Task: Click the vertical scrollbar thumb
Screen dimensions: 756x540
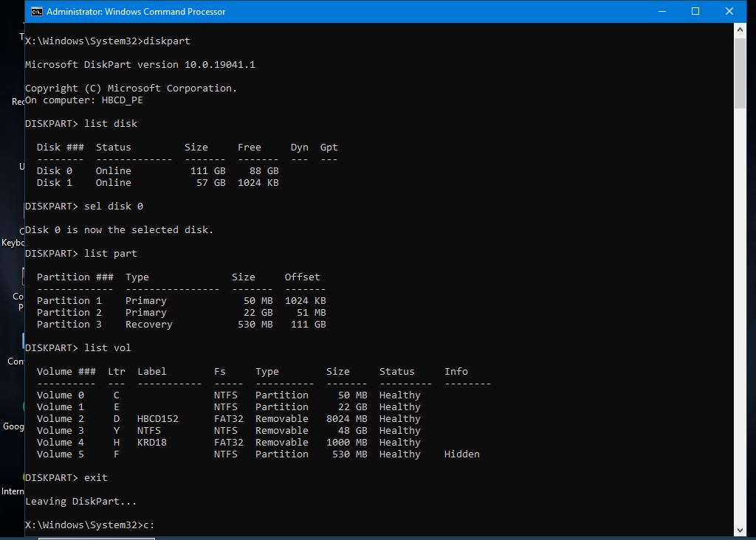Action: [x=740, y=74]
